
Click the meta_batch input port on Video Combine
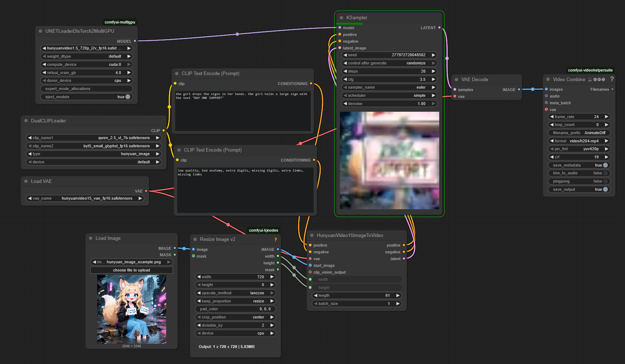[x=546, y=103]
